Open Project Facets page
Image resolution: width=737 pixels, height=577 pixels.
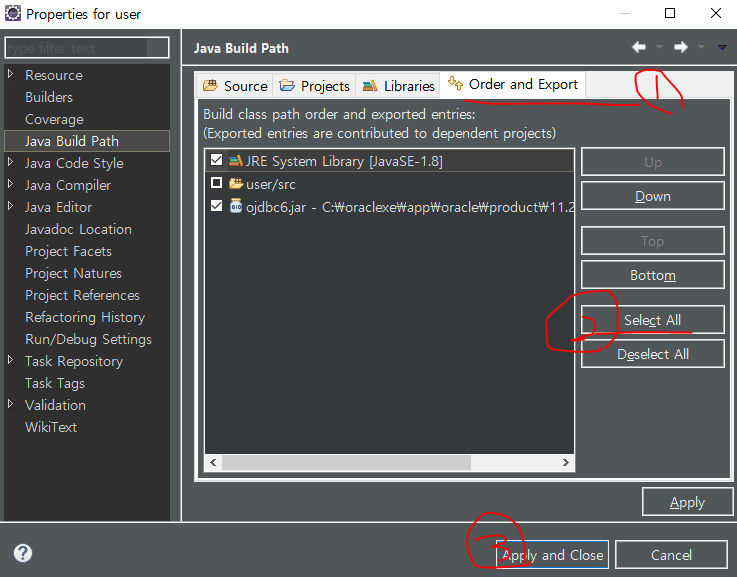coord(68,251)
